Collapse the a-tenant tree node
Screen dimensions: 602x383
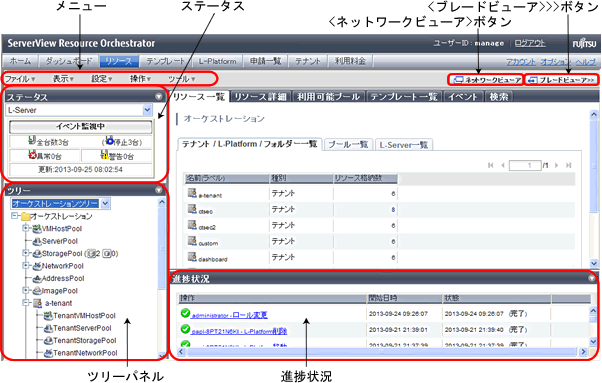[26, 303]
